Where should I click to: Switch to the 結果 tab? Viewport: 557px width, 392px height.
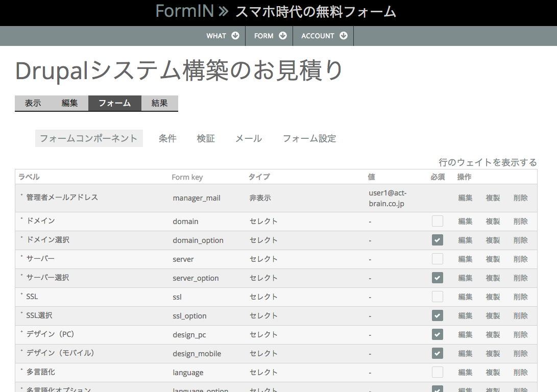pos(160,103)
